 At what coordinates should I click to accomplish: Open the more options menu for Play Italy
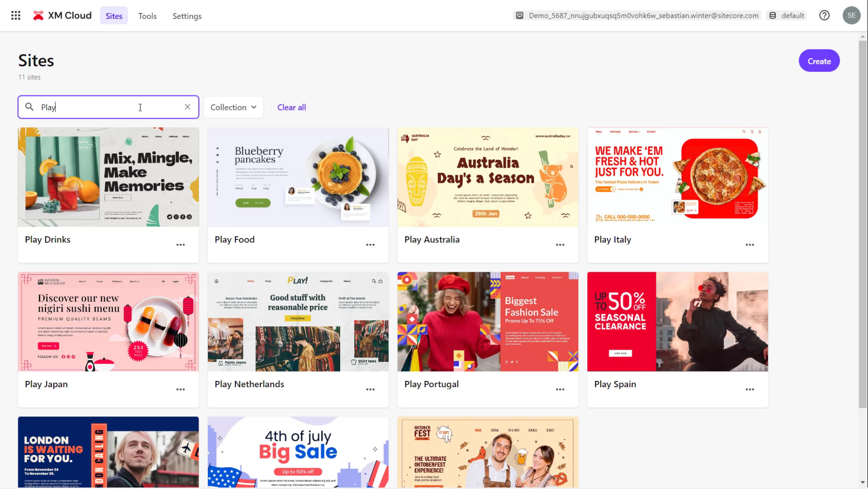(x=750, y=245)
